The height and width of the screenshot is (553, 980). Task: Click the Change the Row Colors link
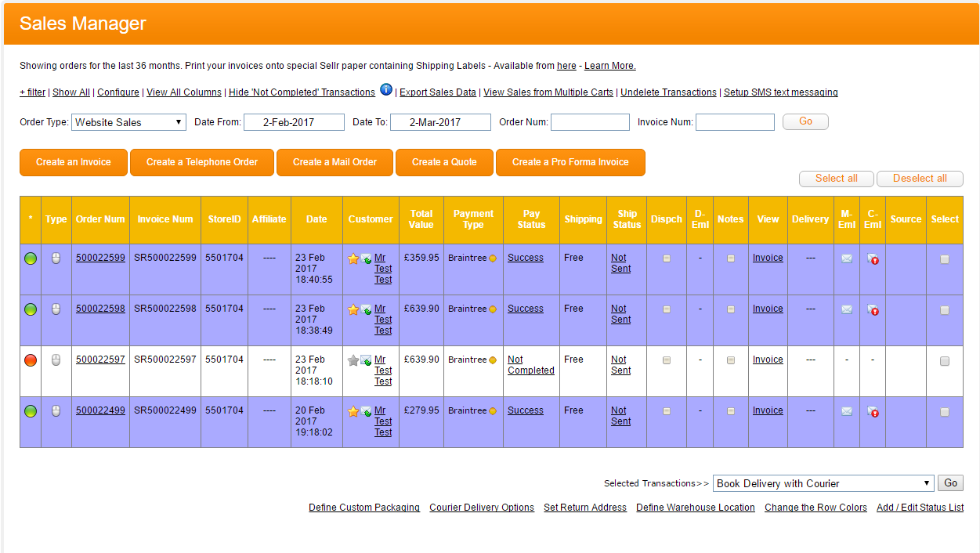[815, 508]
